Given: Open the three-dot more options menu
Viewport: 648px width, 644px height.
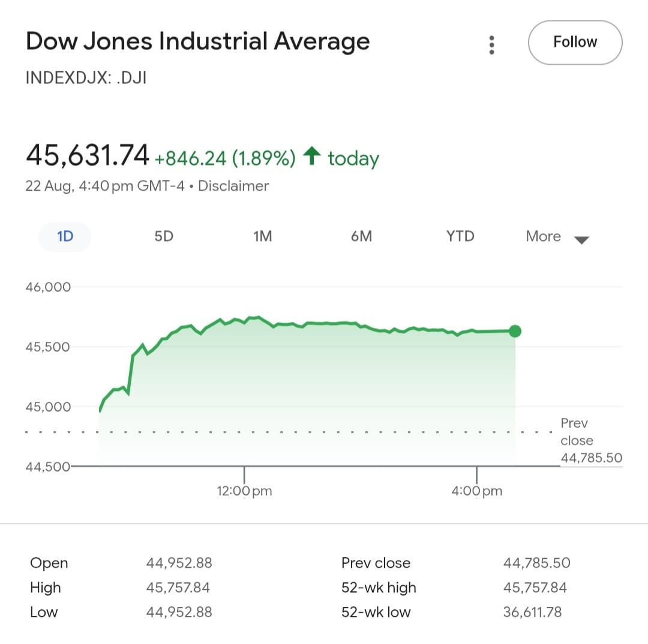Looking at the screenshot, I should point(491,45).
